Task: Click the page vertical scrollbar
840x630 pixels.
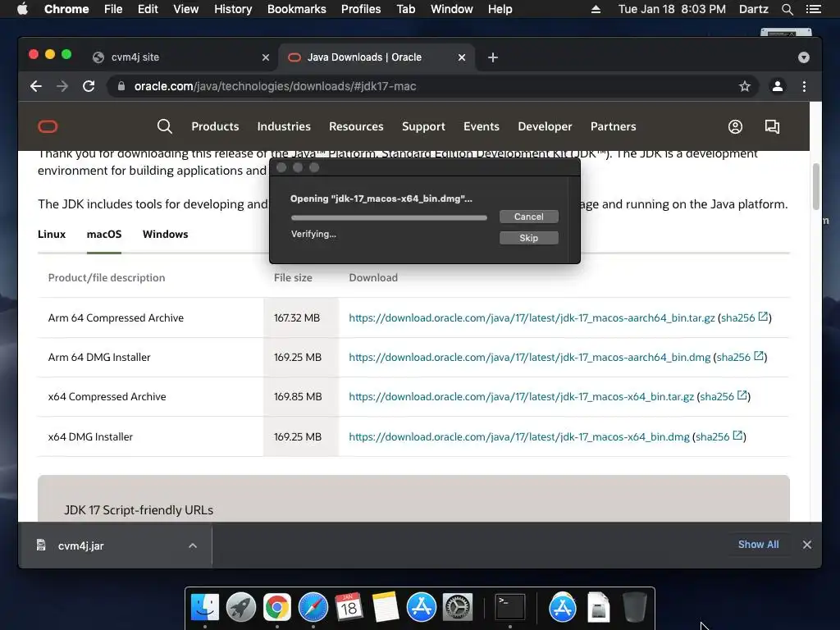Action: tap(816, 186)
